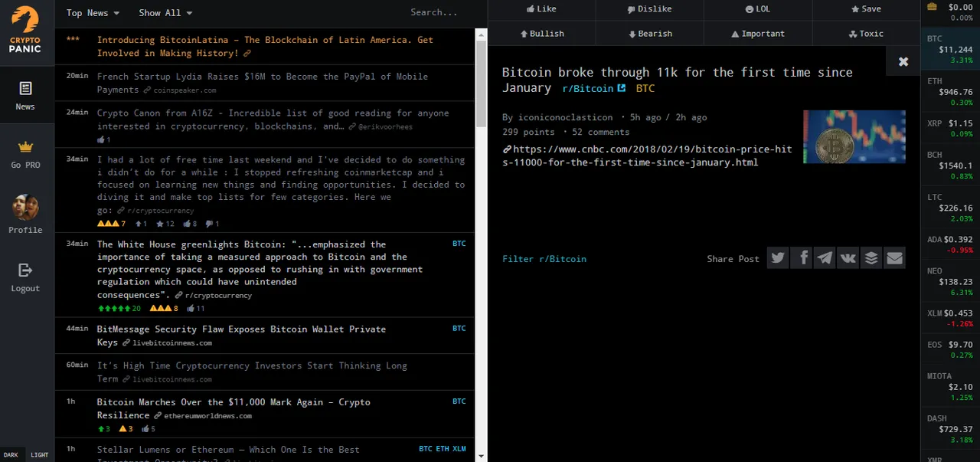Expand the Top News dropdown

click(93, 13)
